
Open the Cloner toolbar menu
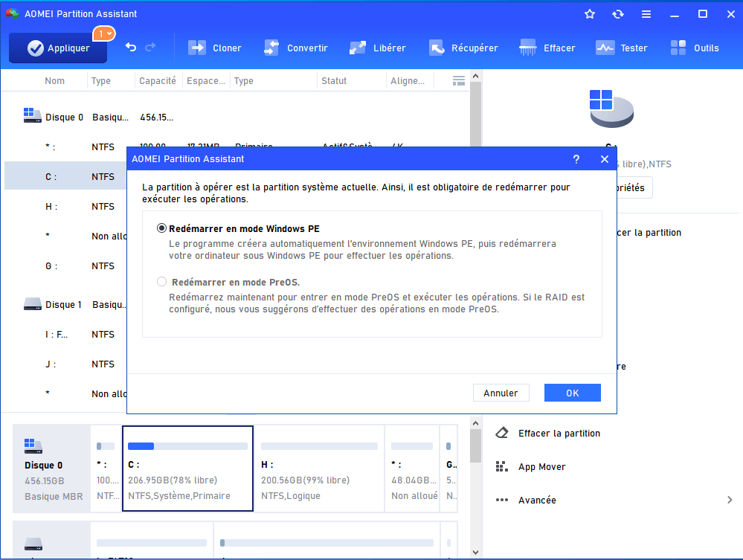[215, 48]
